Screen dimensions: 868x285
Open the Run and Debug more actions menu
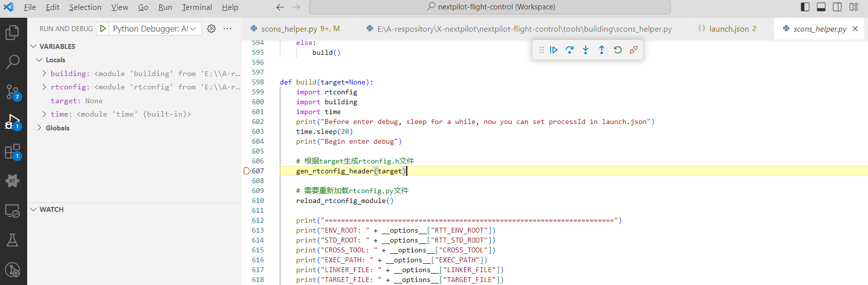(x=227, y=29)
